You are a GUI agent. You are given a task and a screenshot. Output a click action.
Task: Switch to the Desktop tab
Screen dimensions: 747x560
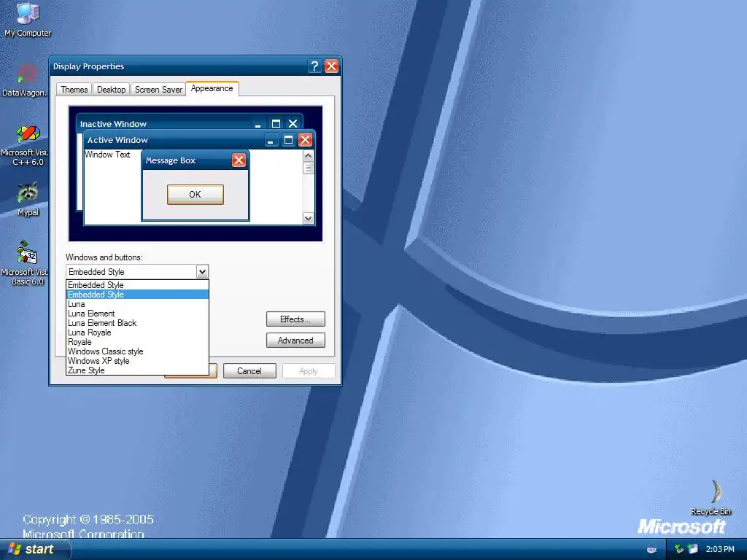pyautogui.click(x=111, y=90)
